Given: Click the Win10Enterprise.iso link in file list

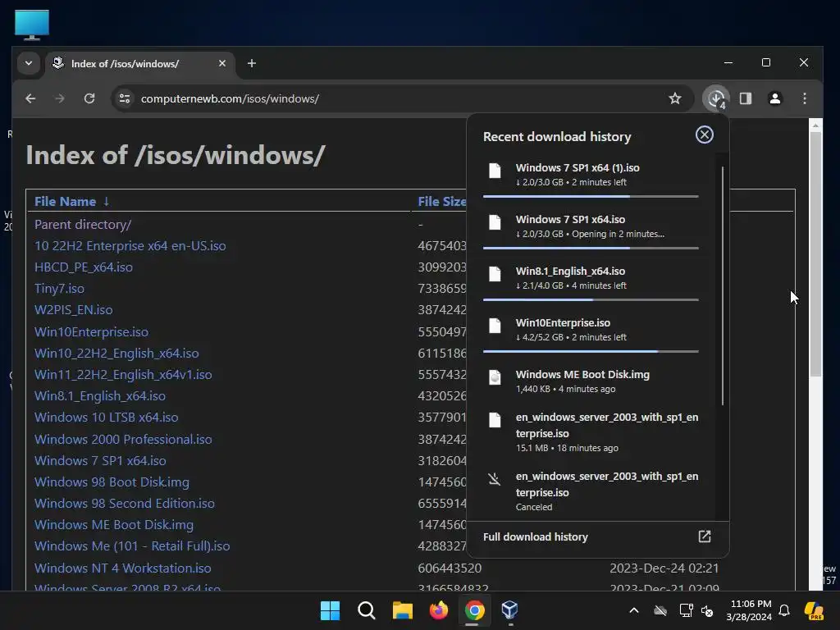Looking at the screenshot, I should coord(91,332).
